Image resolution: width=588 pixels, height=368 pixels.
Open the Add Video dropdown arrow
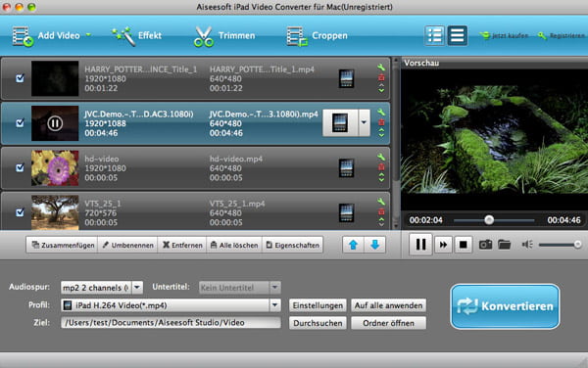[x=88, y=35]
